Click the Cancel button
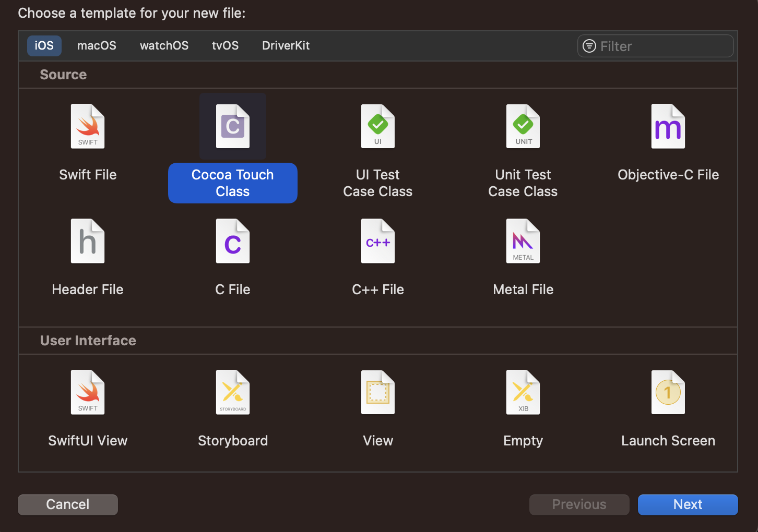The height and width of the screenshot is (532, 758). pos(68,504)
